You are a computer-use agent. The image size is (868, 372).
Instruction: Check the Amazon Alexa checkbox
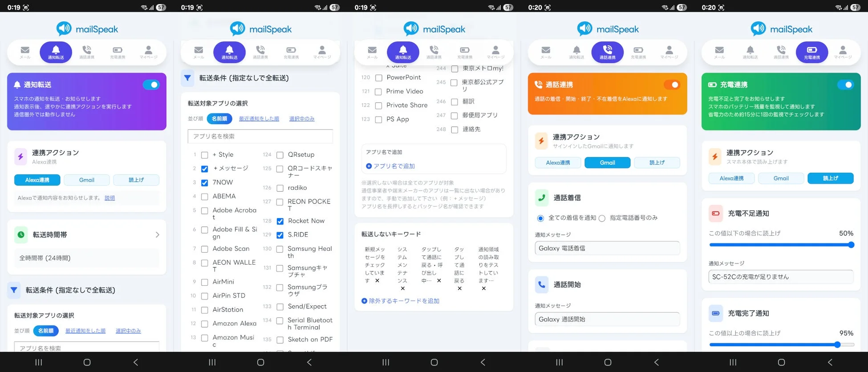pyautogui.click(x=205, y=324)
